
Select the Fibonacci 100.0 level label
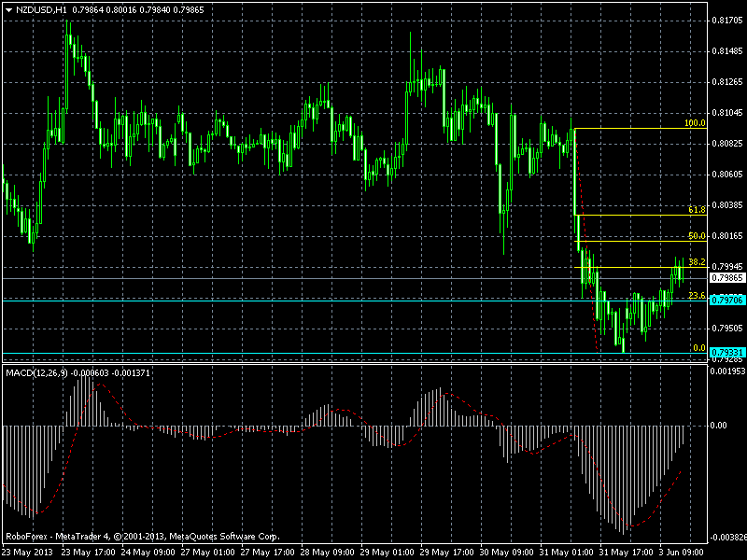[695, 123]
